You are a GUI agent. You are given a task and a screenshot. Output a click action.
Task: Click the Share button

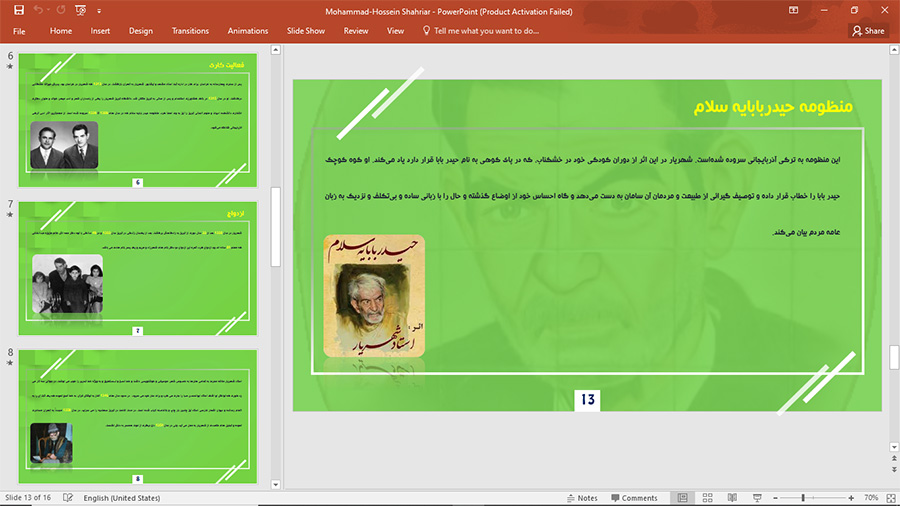pos(868,31)
